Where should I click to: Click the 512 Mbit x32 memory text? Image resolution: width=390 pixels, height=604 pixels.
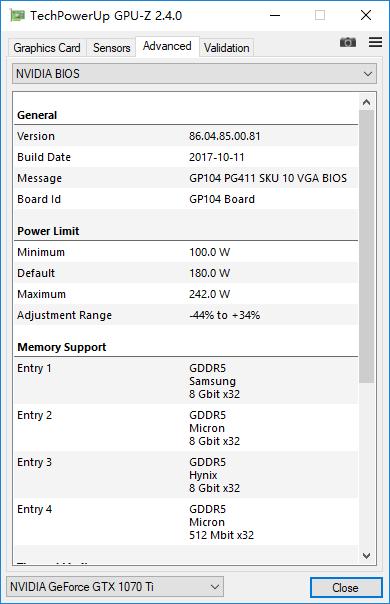[222, 535]
